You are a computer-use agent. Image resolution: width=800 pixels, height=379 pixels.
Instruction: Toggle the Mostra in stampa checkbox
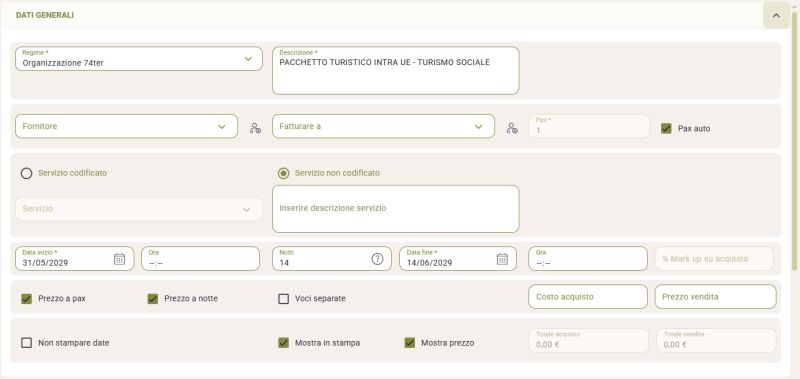coord(284,343)
